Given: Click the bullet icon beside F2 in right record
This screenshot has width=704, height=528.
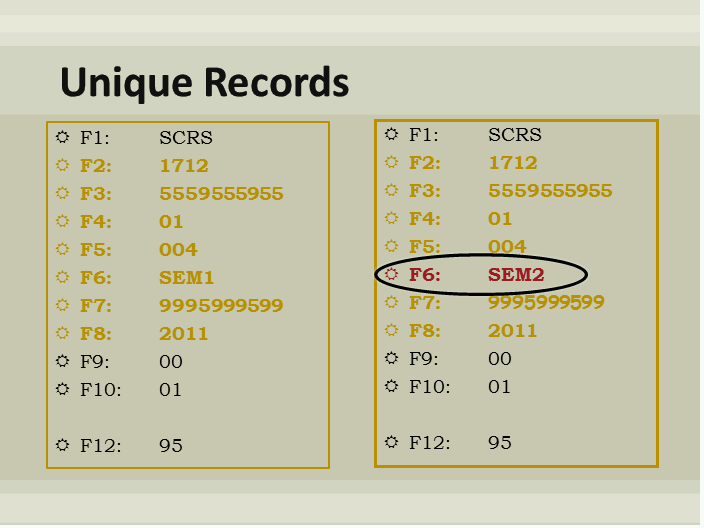Looking at the screenshot, I should tap(392, 162).
